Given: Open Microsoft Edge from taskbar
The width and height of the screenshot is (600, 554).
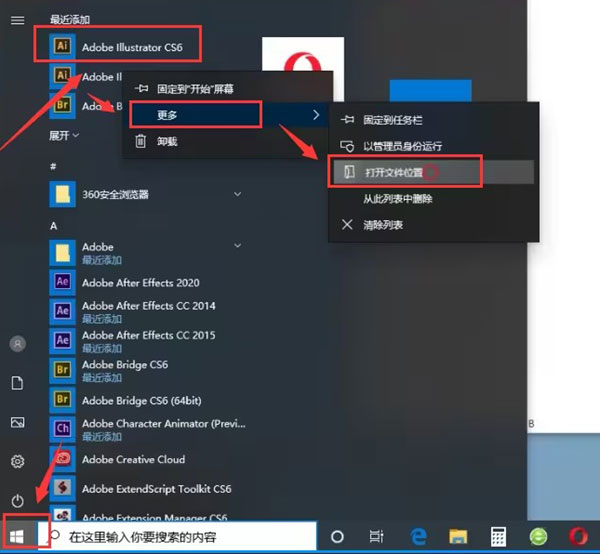Looking at the screenshot, I should [x=418, y=536].
